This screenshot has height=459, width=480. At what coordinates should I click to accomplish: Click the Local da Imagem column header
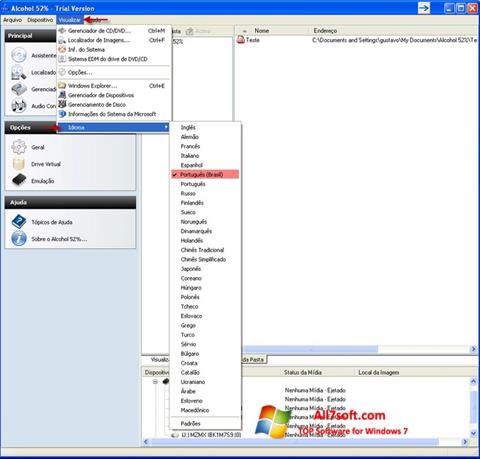(x=379, y=372)
